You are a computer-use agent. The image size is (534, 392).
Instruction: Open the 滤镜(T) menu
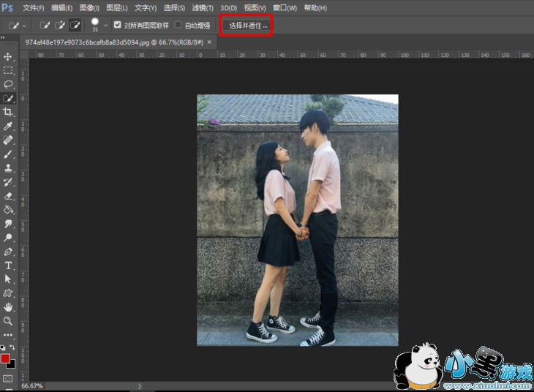(x=202, y=8)
